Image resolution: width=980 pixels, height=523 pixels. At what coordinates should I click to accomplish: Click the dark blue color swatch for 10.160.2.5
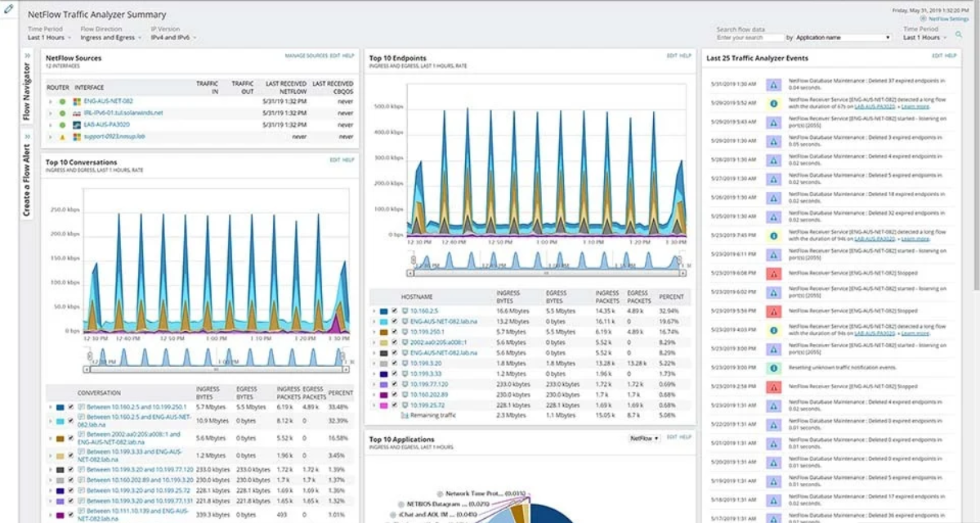coord(383,311)
